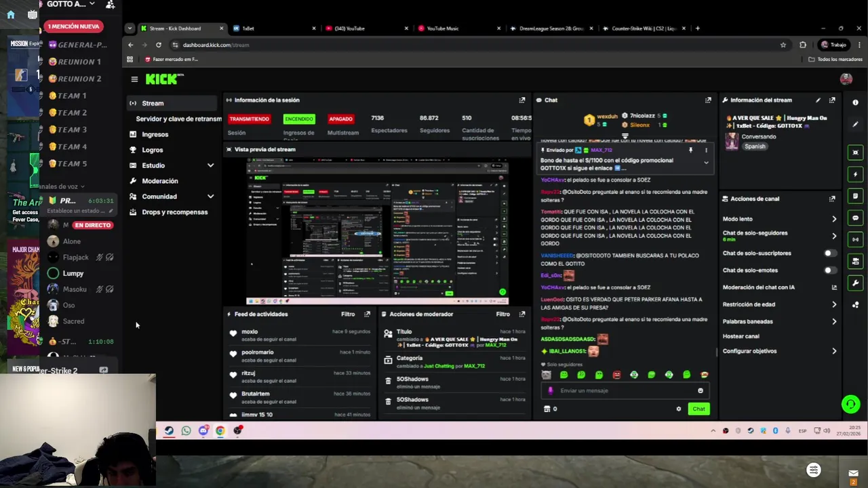Viewport: 868px width, 488px height.
Task: Open the Discord home icon
Action: [x=10, y=14]
